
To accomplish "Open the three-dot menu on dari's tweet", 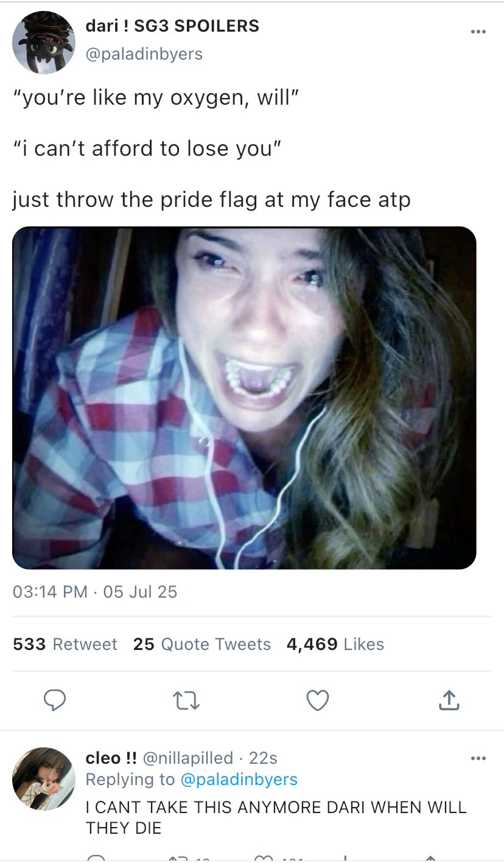I will pyautogui.click(x=478, y=31).
